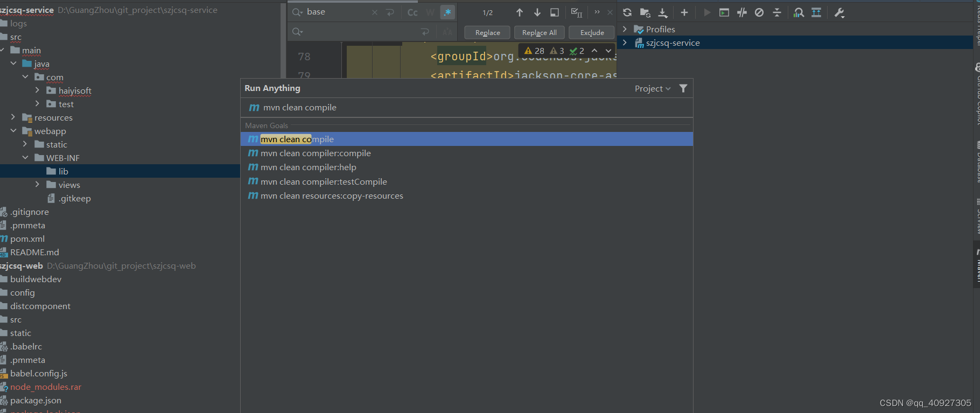Select 'mvn clean compiler:help' goal
Viewport: 980px width, 413px height.
point(466,167)
